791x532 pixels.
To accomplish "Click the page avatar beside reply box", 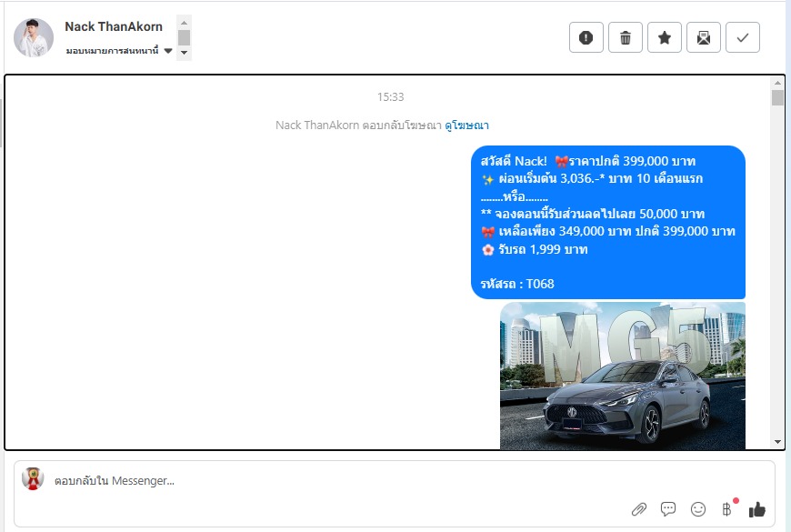I will click(x=33, y=479).
